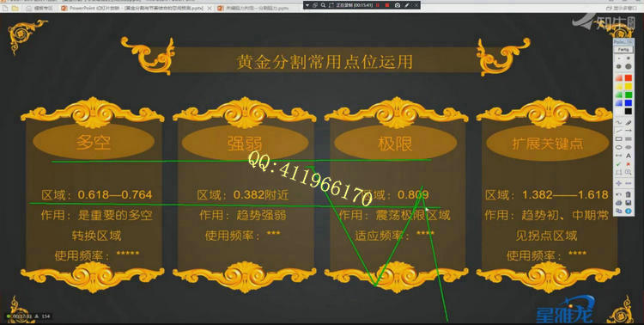Pause the screen recording
644x325 pixels.
(x=377, y=5)
